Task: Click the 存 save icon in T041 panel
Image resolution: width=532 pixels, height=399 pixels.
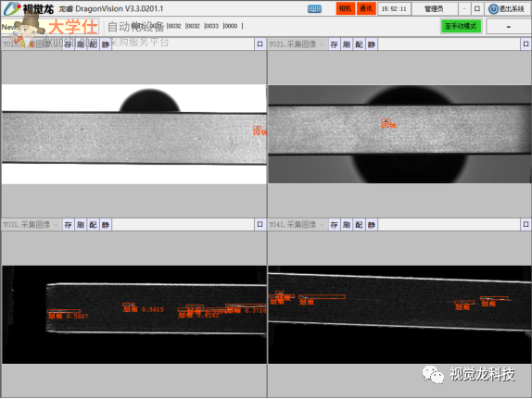Action: (x=335, y=225)
